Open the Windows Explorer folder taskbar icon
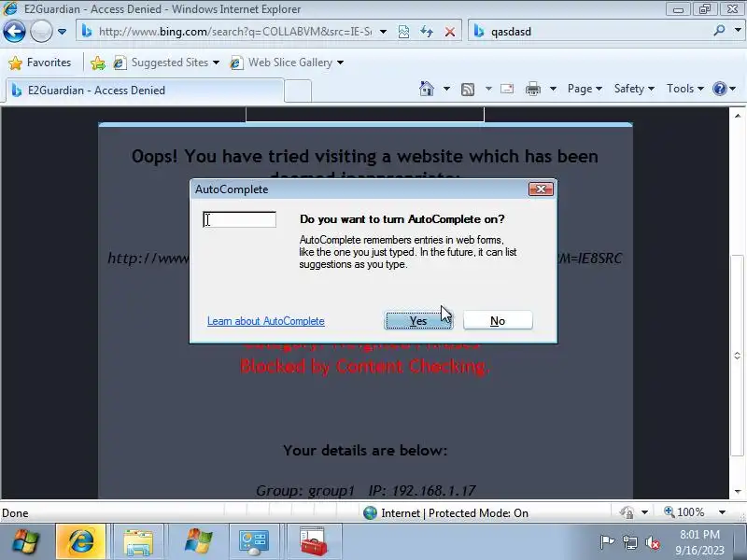 [138, 542]
